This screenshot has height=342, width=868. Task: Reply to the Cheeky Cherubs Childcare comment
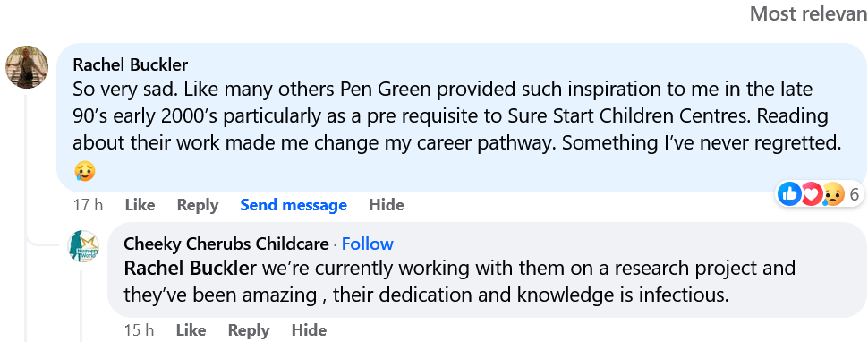point(249,330)
